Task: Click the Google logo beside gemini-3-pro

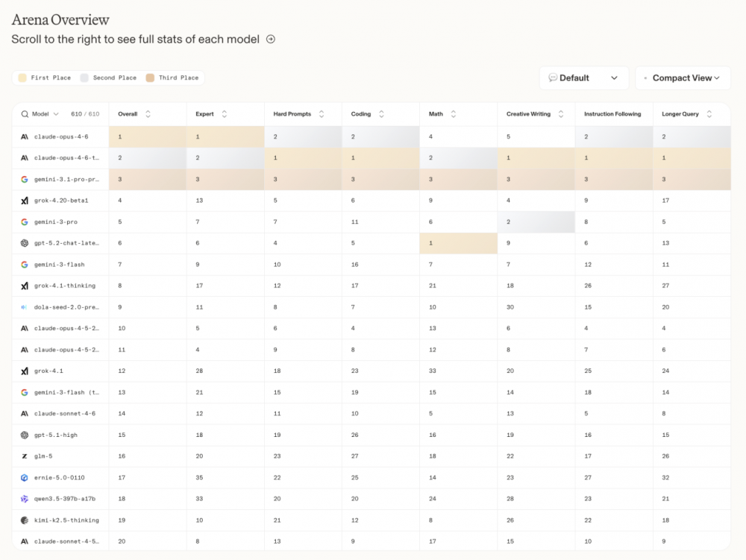Action: tap(25, 222)
